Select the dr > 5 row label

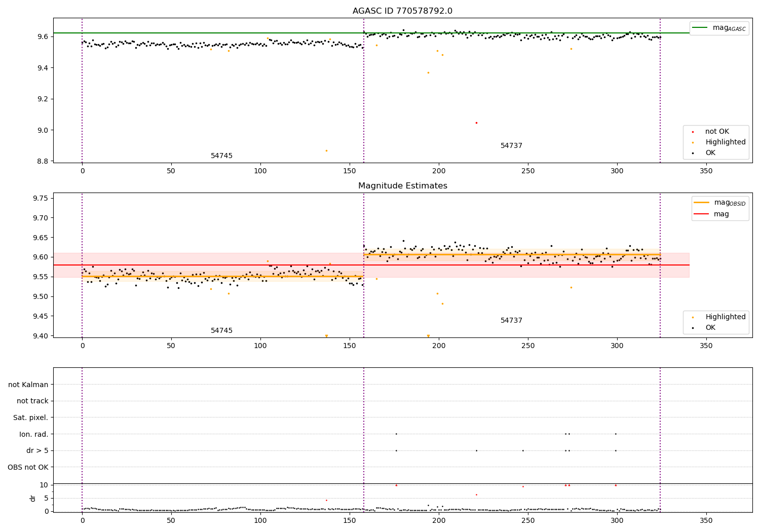click(37, 451)
